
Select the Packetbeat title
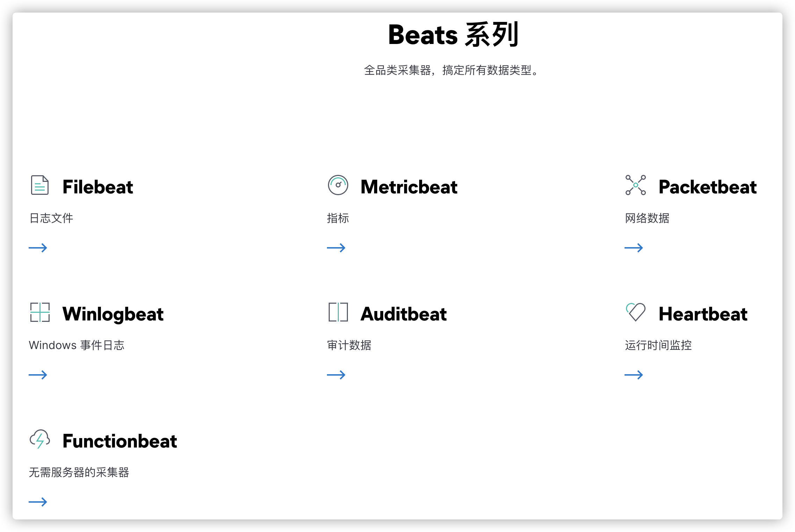(x=707, y=187)
